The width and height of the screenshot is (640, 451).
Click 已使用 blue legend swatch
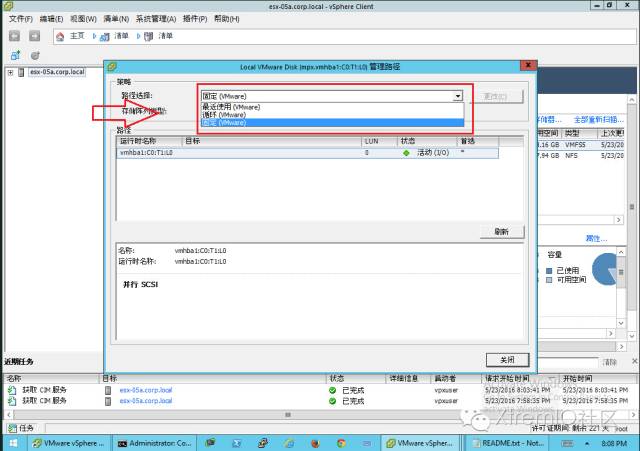[x=549, y=271]
